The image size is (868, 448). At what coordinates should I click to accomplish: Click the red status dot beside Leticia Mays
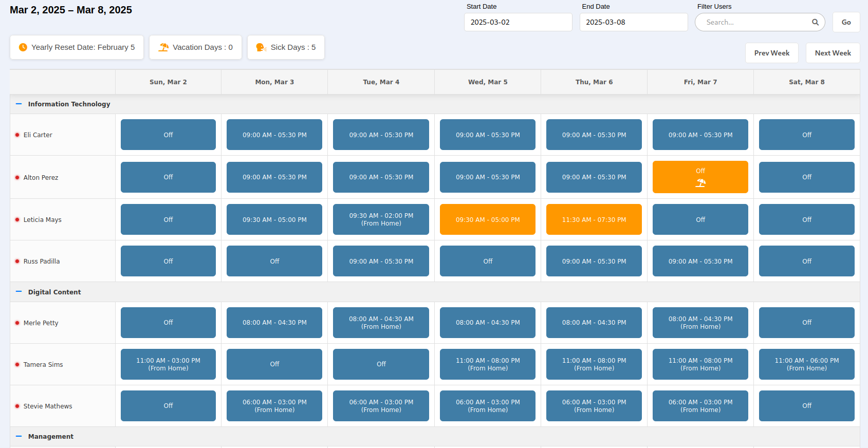(x=17, y=220)
